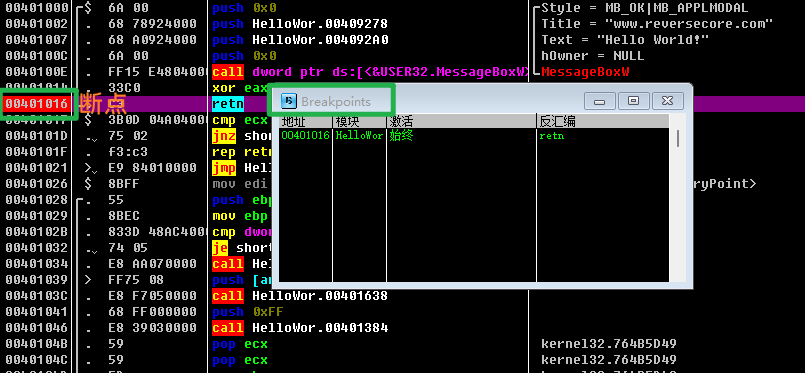Select address 00401002 in the disassembly
The height and width of the screenshot is (373, 805).
point(36,24)
